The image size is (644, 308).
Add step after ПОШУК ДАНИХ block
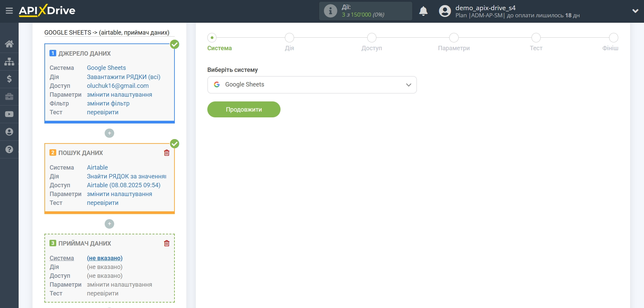(109, 224)
